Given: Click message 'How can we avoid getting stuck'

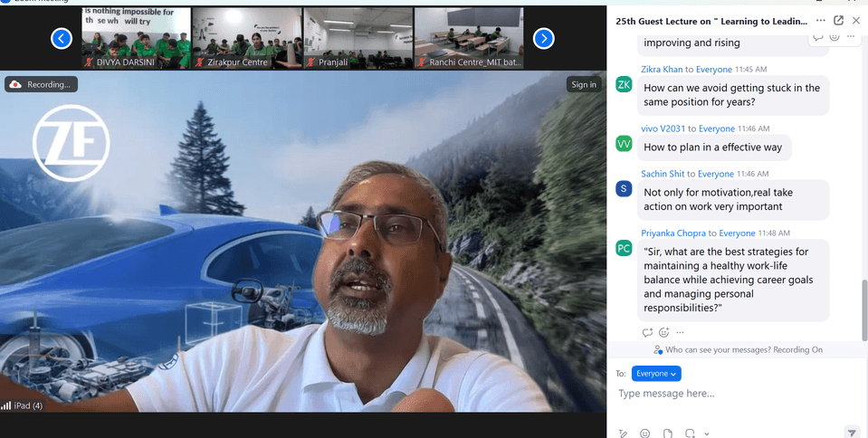Looking at the screenshot, I should tap(733, 95).
